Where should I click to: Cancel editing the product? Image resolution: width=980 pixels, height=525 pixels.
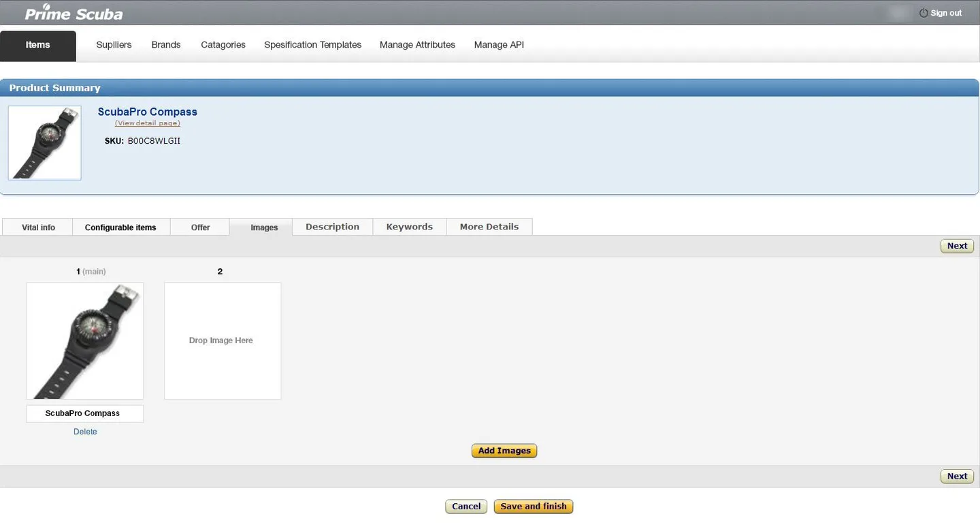[x=466, y=507]
